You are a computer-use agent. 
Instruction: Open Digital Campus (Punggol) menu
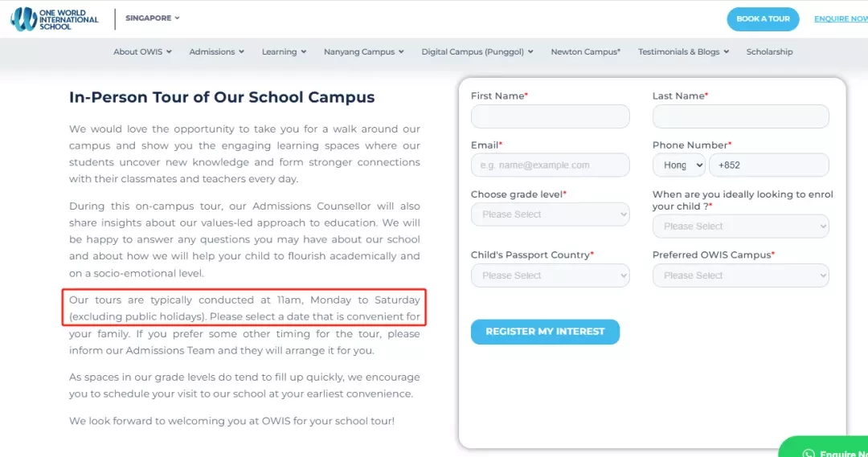tap(477, 51)
